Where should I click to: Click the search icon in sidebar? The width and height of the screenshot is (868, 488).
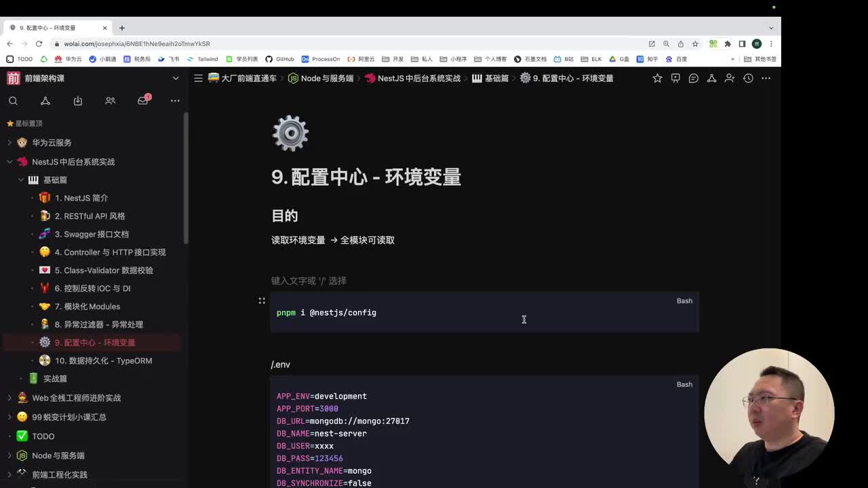point(13,100)
